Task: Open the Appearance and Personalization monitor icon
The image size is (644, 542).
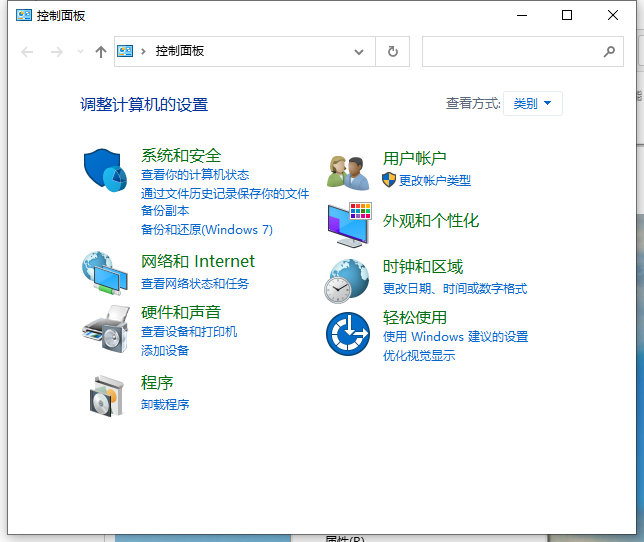Action: point(350,225)
